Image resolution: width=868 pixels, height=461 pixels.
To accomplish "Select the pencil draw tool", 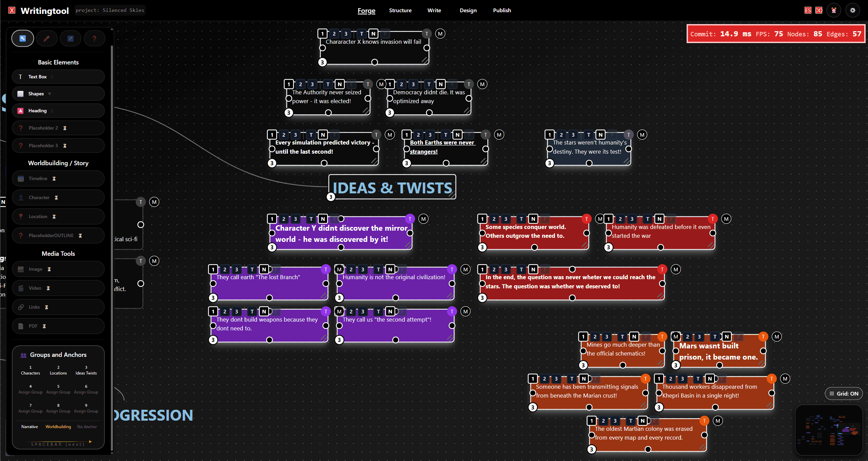I will click(x=46, y=38).
